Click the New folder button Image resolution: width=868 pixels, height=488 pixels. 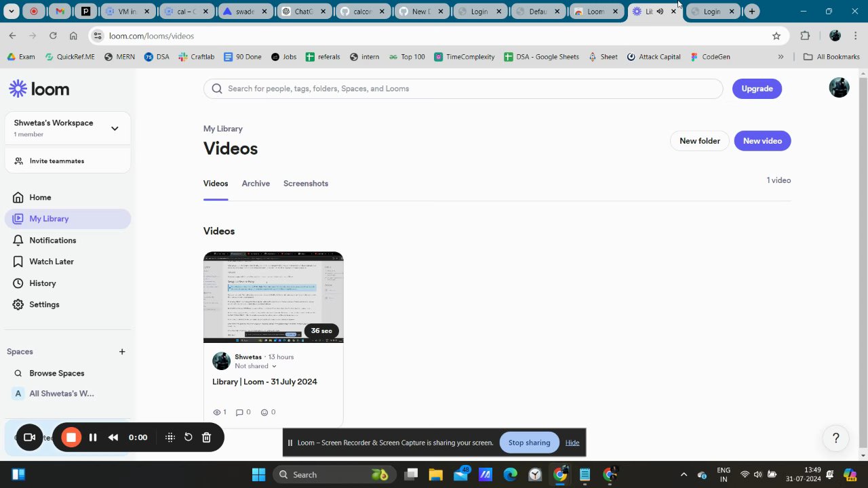[700, 141]
